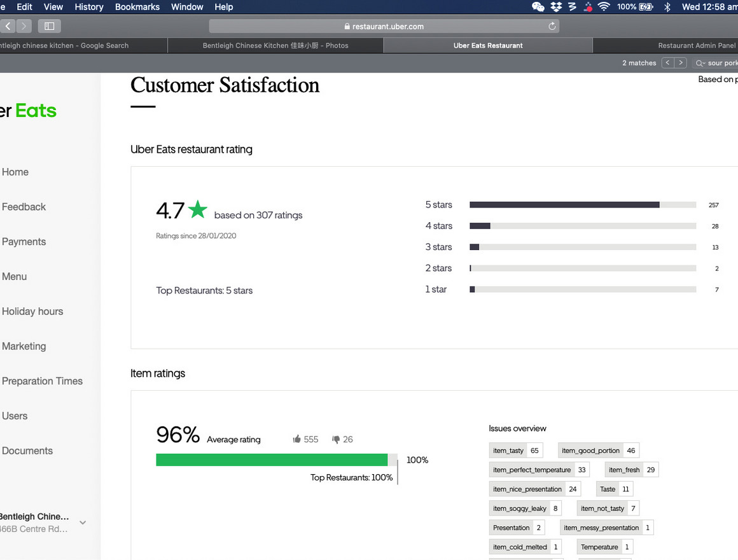Switch to the Google Search tab
The image size is (738, 560).
point(83,46)
